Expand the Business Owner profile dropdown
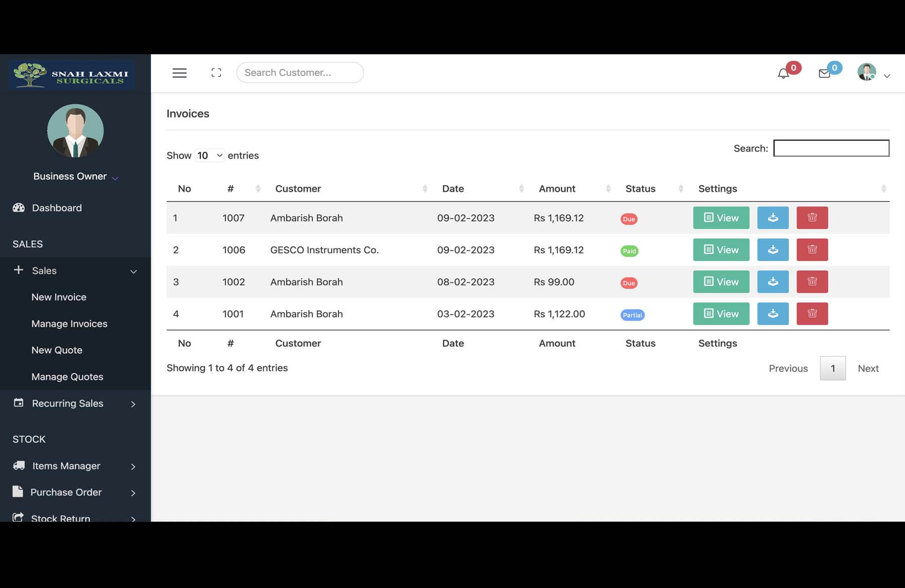Viewport: 905px width, 588px height. [x=75, y=176]
